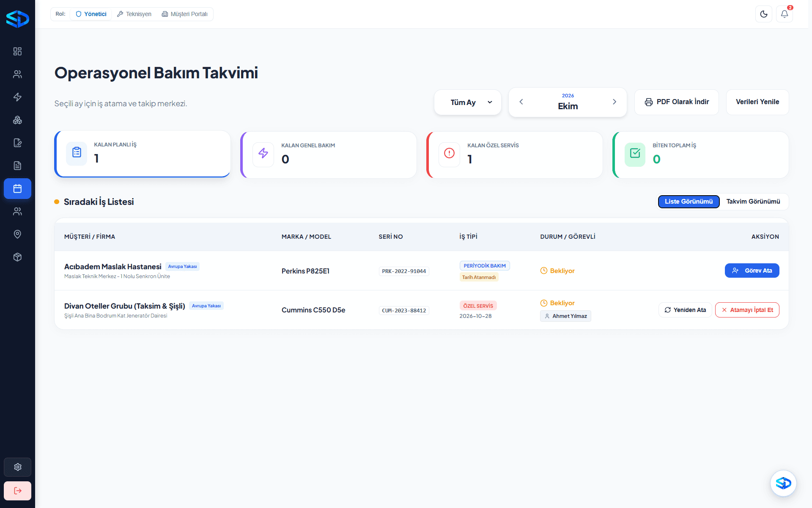The height and width of the screenshot is (508, 812).
Task: Click Acıbadem Maslak Hastanesi customer name
Action: [113, 267]
